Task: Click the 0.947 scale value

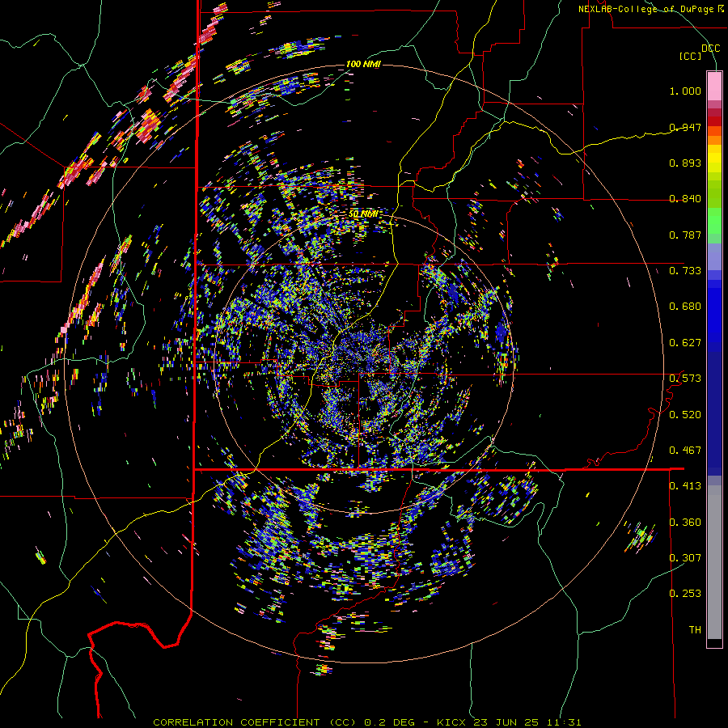Action: coord(685,127)
